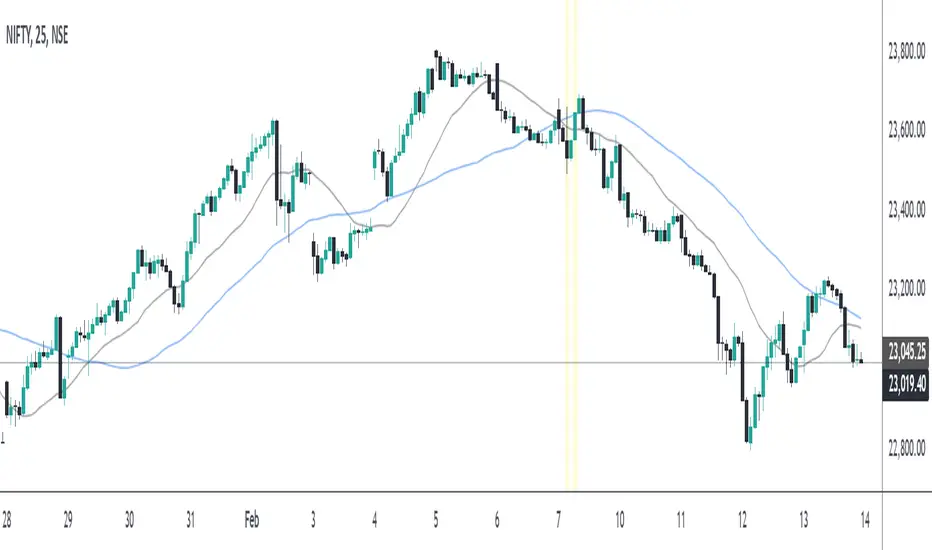Image resolution: width=932 pixels, height=550 pixels.
Task: Click the 23,400.00 price axis label
Action: click(x=908, y=211)
